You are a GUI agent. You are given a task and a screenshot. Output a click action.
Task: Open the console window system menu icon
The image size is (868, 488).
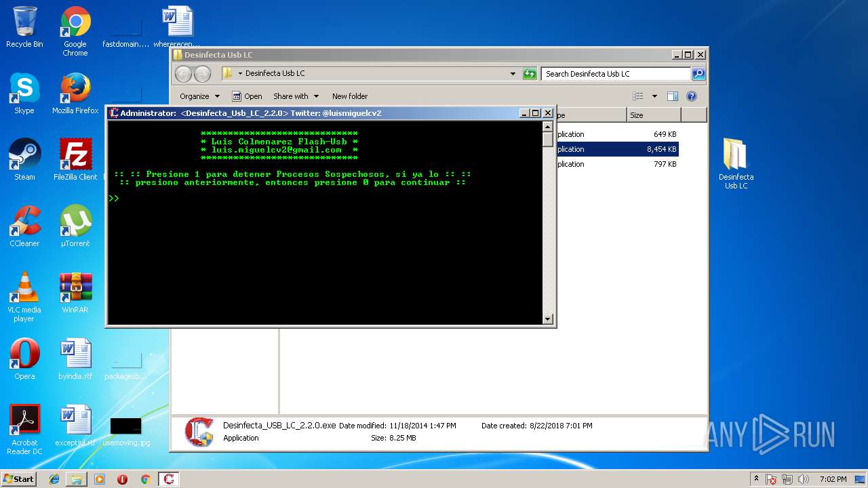tap(114, 113)
